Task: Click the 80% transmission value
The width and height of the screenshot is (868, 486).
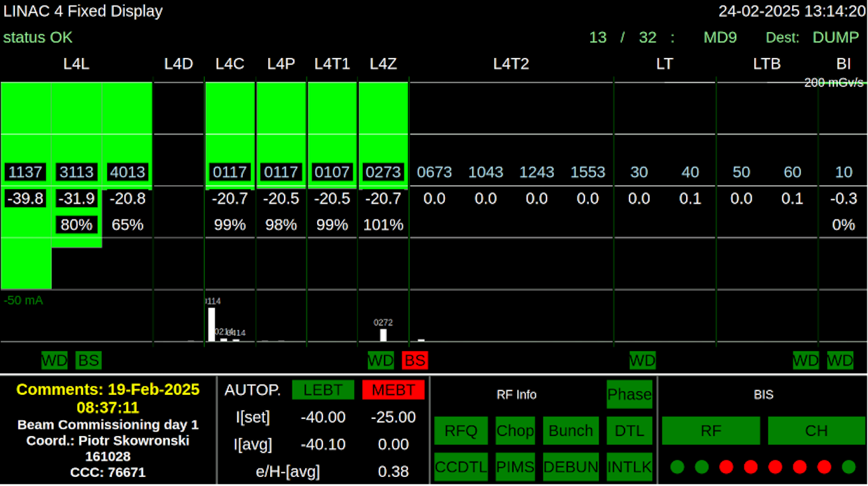Action: [x=77, y=225]
